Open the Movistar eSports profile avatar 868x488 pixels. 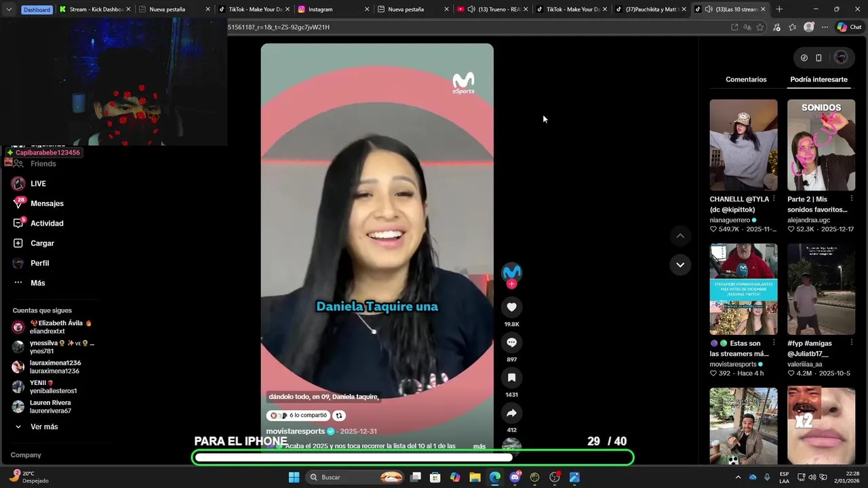(x=511, y=272)
